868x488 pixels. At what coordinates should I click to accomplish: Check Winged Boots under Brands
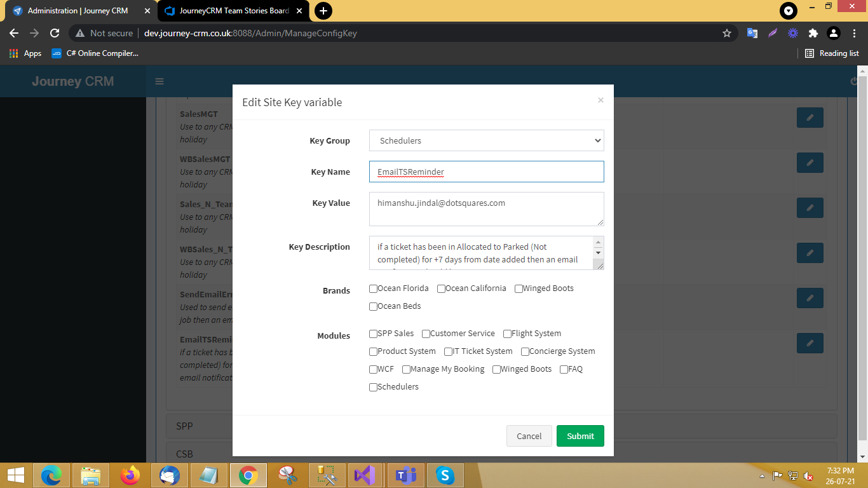(519, 288)
